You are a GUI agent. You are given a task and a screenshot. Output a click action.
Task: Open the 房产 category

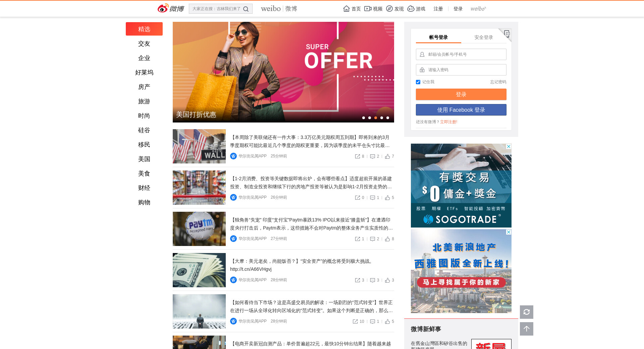tap(144, 87)
